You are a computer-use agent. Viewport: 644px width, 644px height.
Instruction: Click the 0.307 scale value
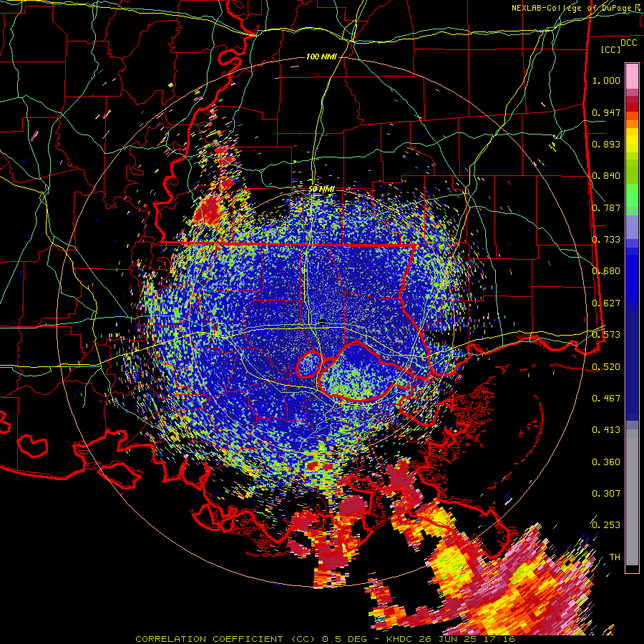tap(606, 493)
